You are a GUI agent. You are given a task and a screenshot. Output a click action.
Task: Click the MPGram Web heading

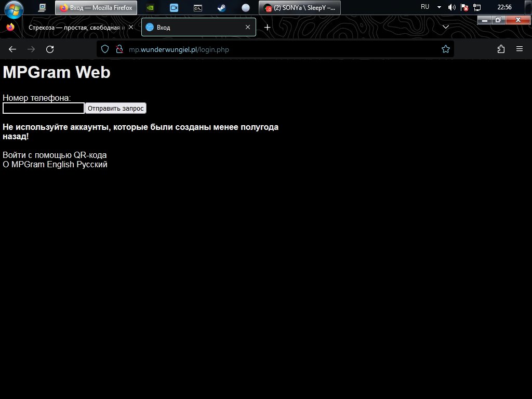57,72
